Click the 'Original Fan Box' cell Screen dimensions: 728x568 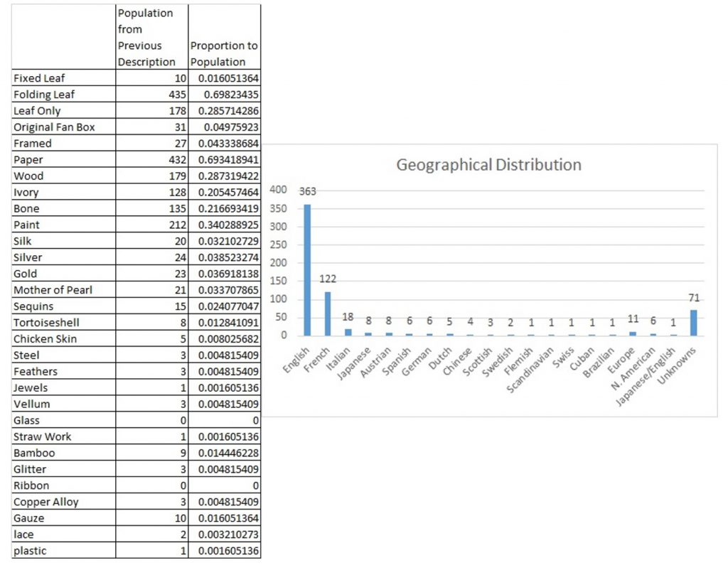[x=63, y=127]
